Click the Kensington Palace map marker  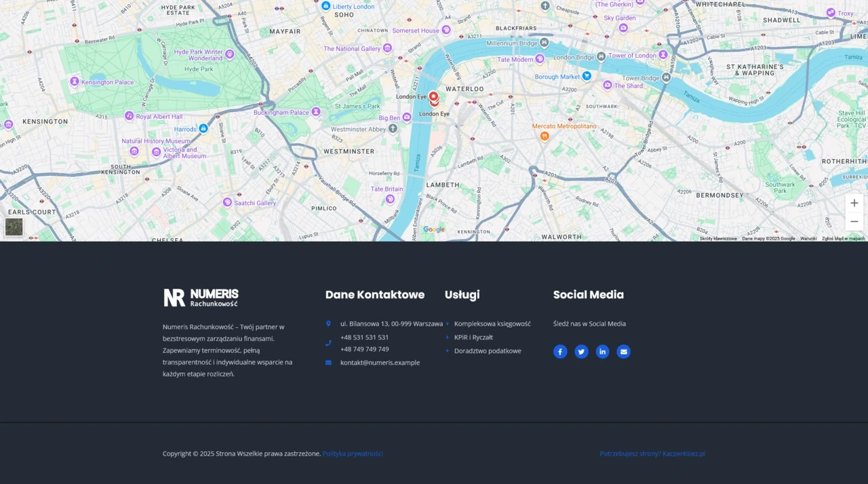[75, 81]
